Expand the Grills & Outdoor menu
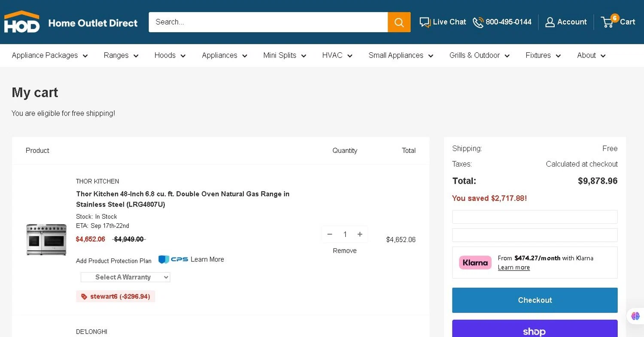Screen dimensions: 644x337 point(480,55)
